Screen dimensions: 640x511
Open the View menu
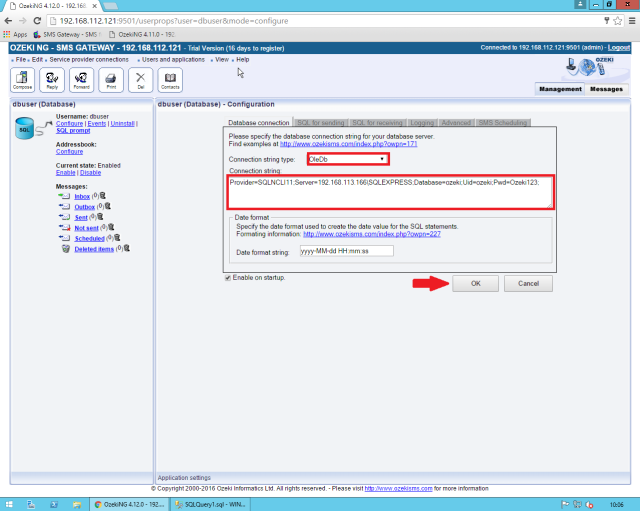pos(222,60)
